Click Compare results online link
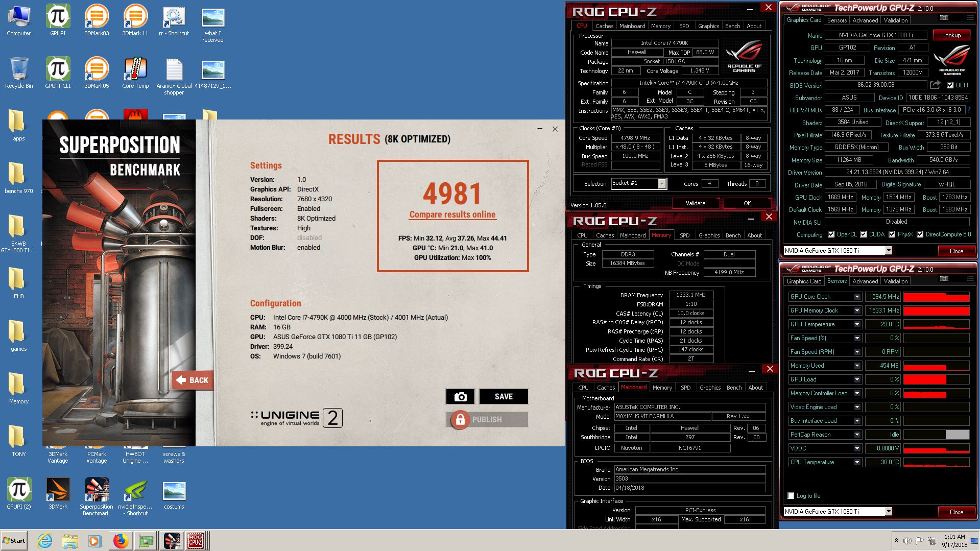The height and width of the screenshot is (551, 980). (452, 214)
